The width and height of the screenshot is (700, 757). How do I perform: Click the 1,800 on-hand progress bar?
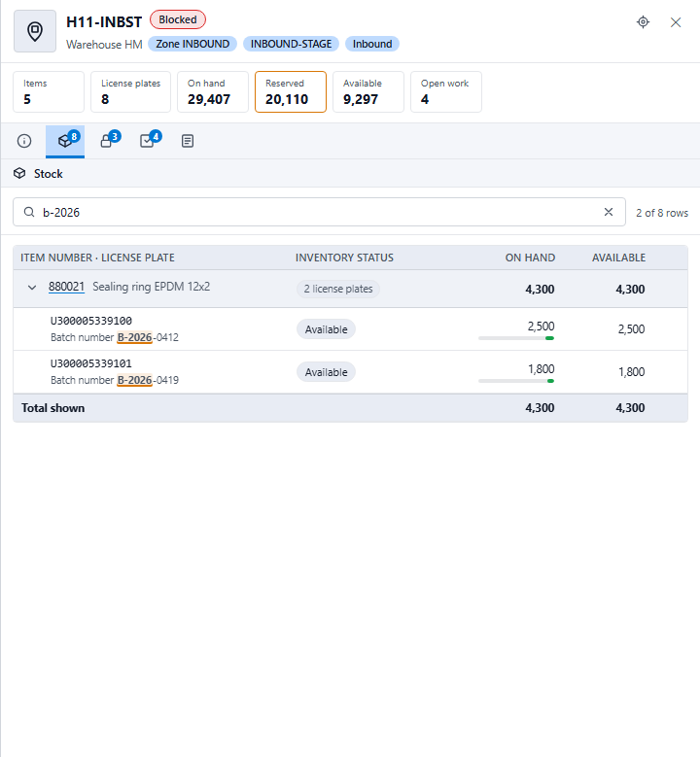pos(516,381)
